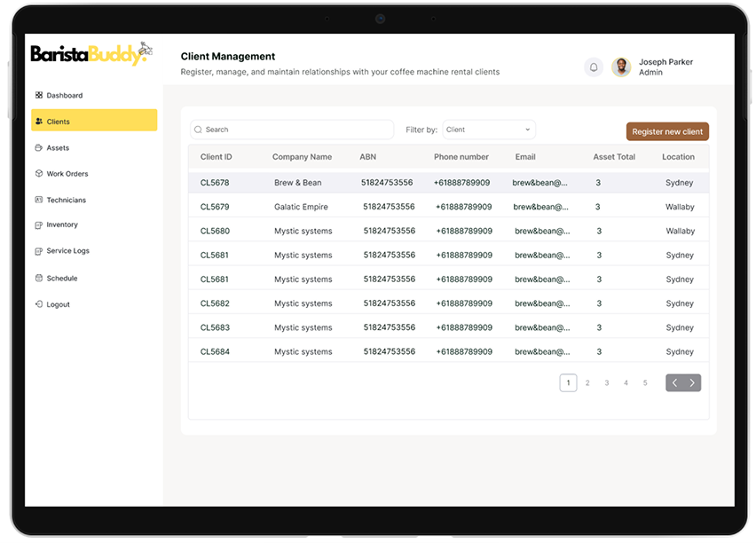756x543 pixels.
Task: Go to previous page with left chevron
Action: click(674, 383)
